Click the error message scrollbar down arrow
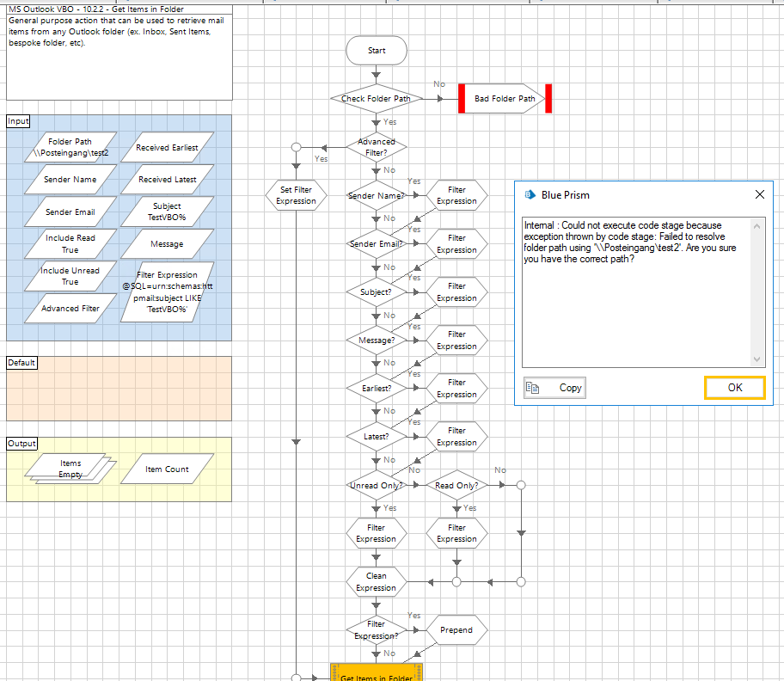The width and height of the screenshot is (784, 681). pos(757,359)
